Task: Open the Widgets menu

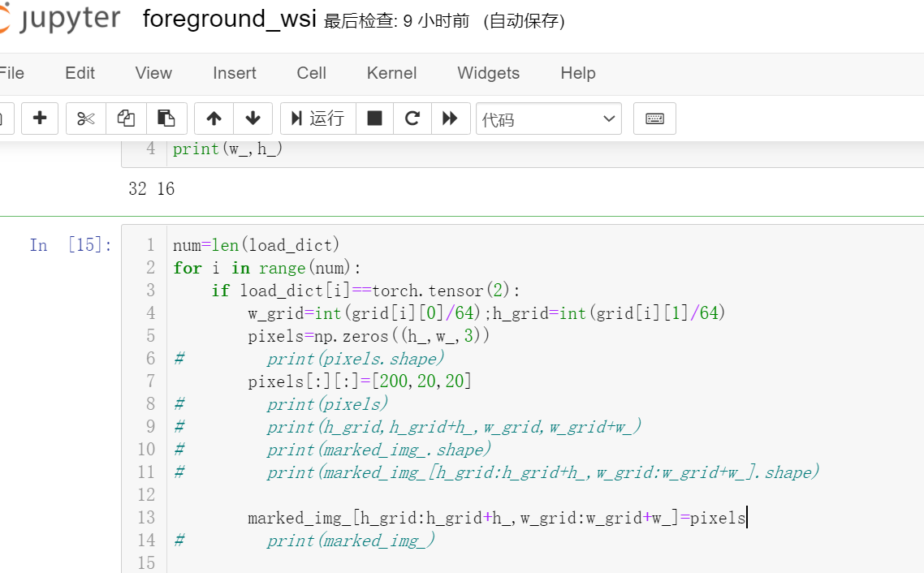Action: pos(488,73)
